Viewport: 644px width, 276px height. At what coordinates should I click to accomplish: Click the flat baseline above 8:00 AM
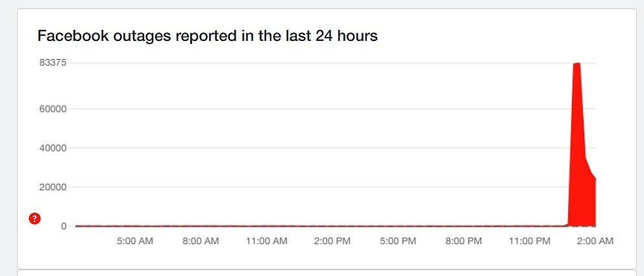pos(201,225)
